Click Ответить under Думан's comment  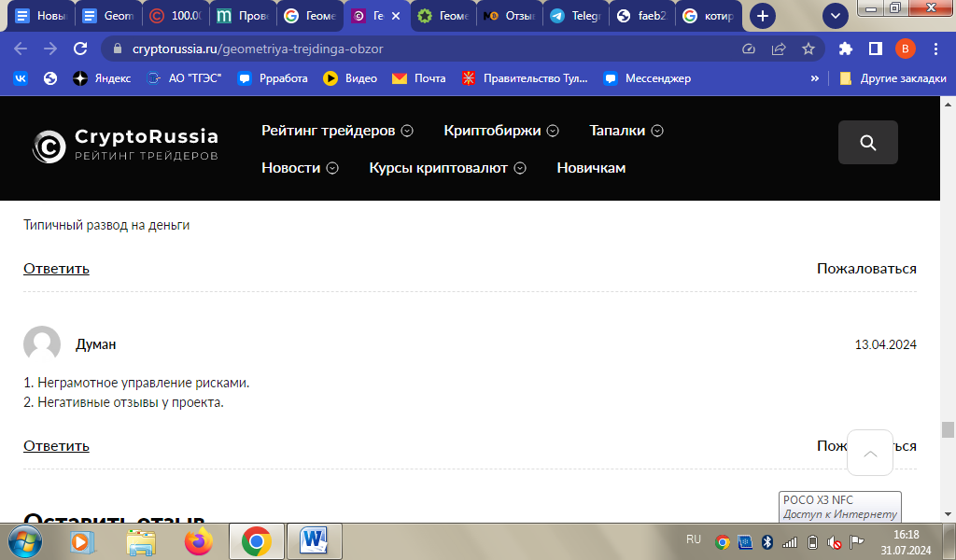[x=56, y=445]
